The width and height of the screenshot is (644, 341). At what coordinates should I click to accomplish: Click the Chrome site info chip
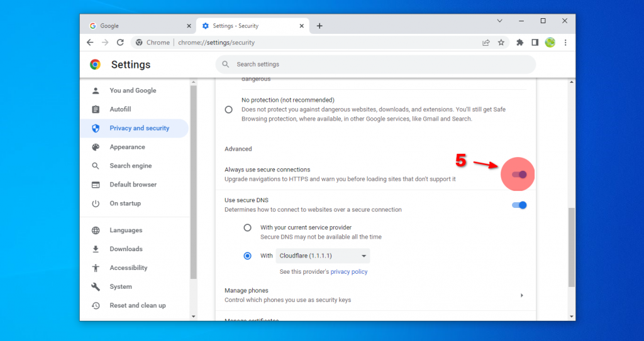coord(153,43)
